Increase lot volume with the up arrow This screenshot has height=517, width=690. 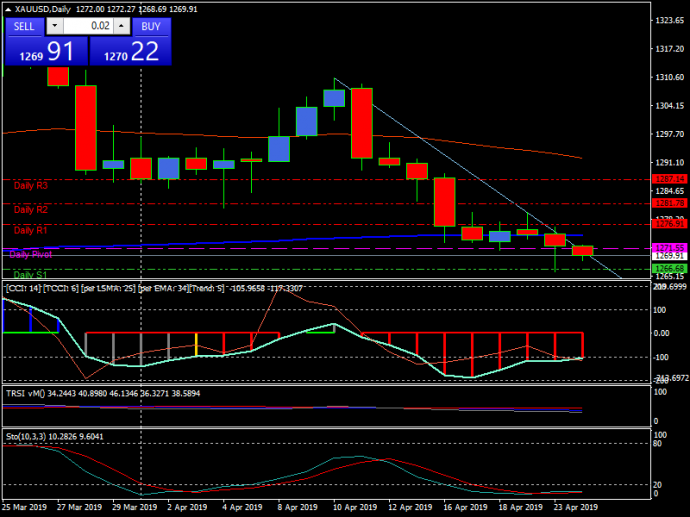[x=122, y=26]
